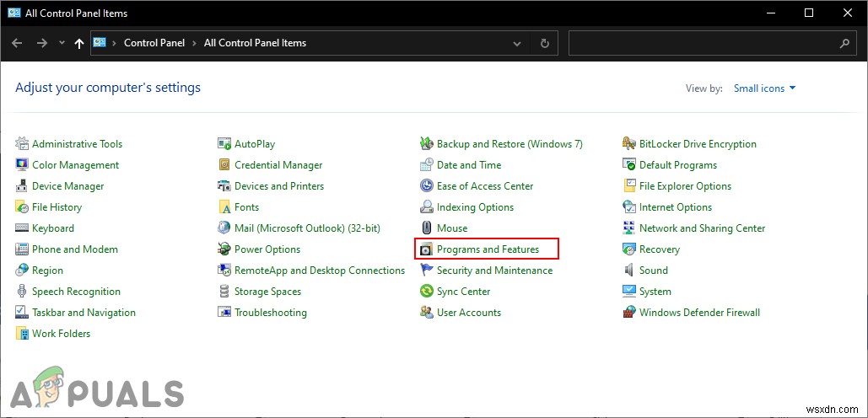Expand the address bar history dropdown
868x418 pixels.
516,43
